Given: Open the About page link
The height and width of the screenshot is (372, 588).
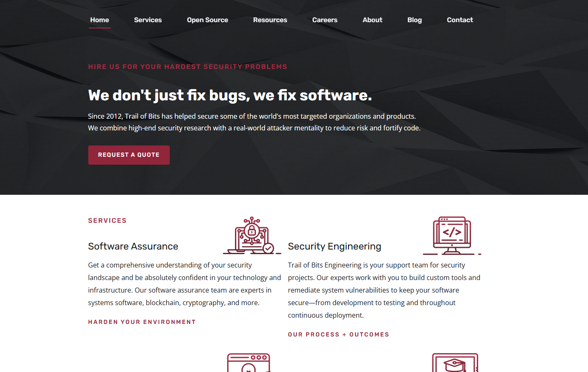Looking at the screenshot, I should (372, 20).
